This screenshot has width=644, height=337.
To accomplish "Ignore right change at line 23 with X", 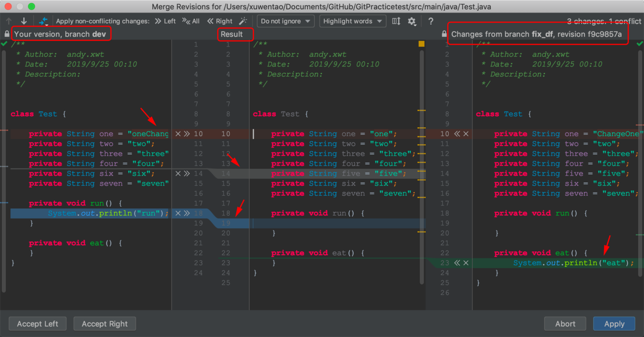I will coord(466,263).
